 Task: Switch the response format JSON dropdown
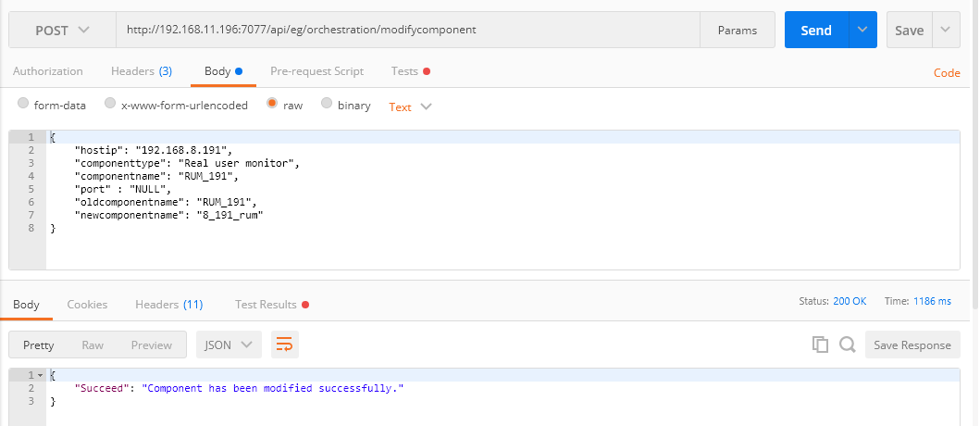click(x=229, y=345)
